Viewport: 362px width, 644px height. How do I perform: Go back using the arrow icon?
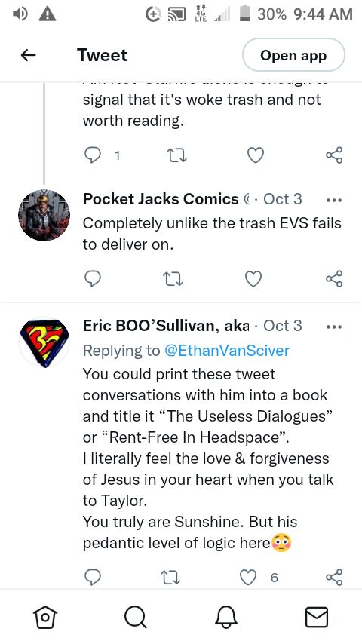pyautogui.click(x=29, y=55)
